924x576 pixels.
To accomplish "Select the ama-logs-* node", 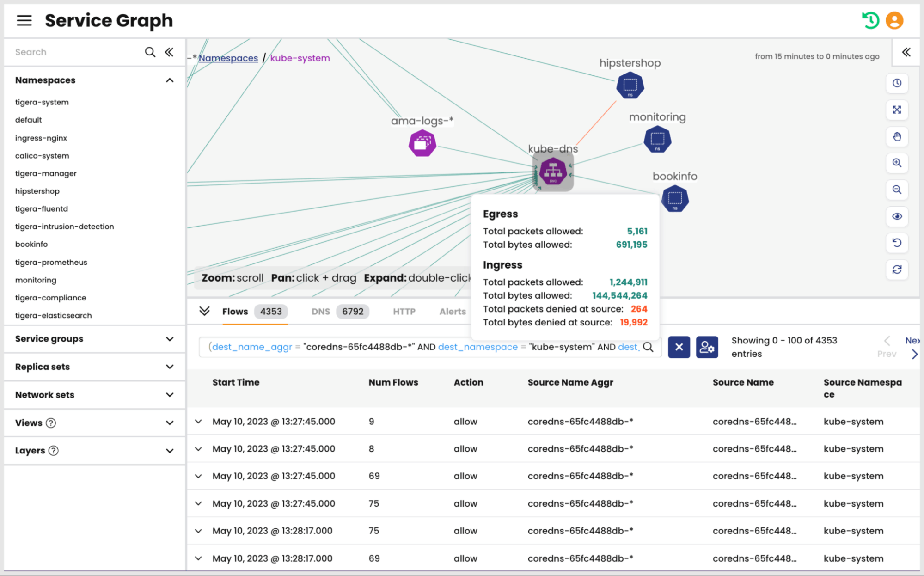I will [x=422, y=143].
